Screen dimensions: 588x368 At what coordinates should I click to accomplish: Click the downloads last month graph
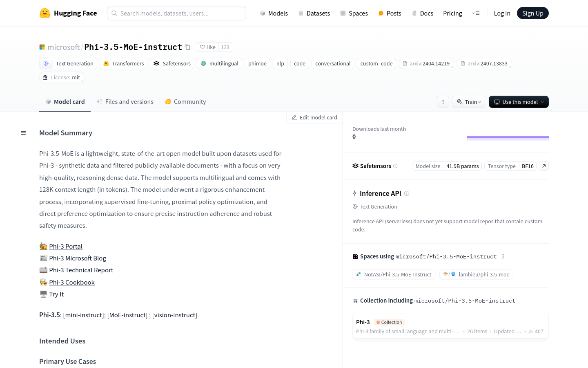(x=508, y=139)
